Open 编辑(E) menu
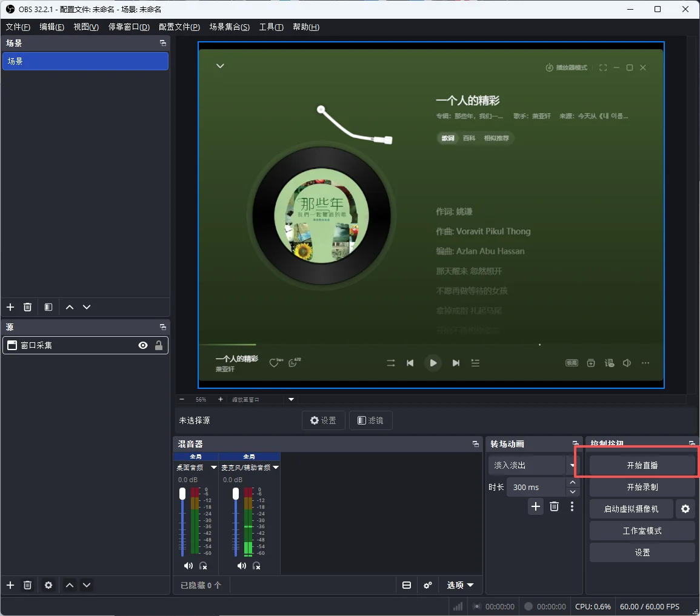This screenshot has height=616, width=700. tap(52, 27)
